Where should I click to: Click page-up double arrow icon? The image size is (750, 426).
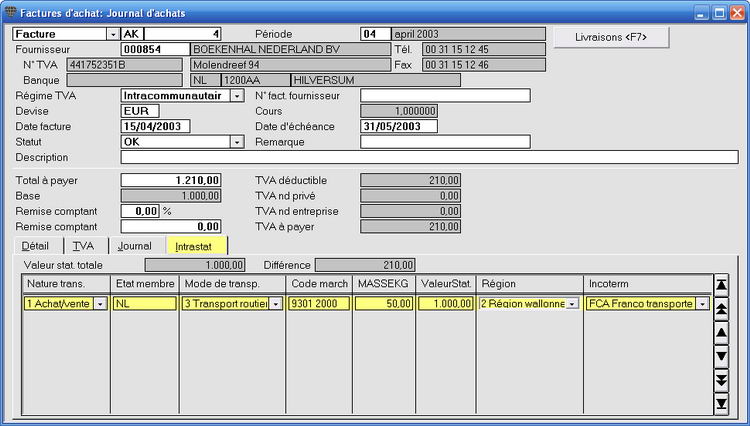tap(721, 309)
